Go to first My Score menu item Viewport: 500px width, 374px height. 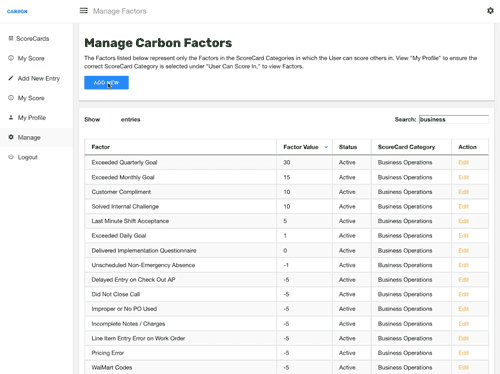[31, 58]
